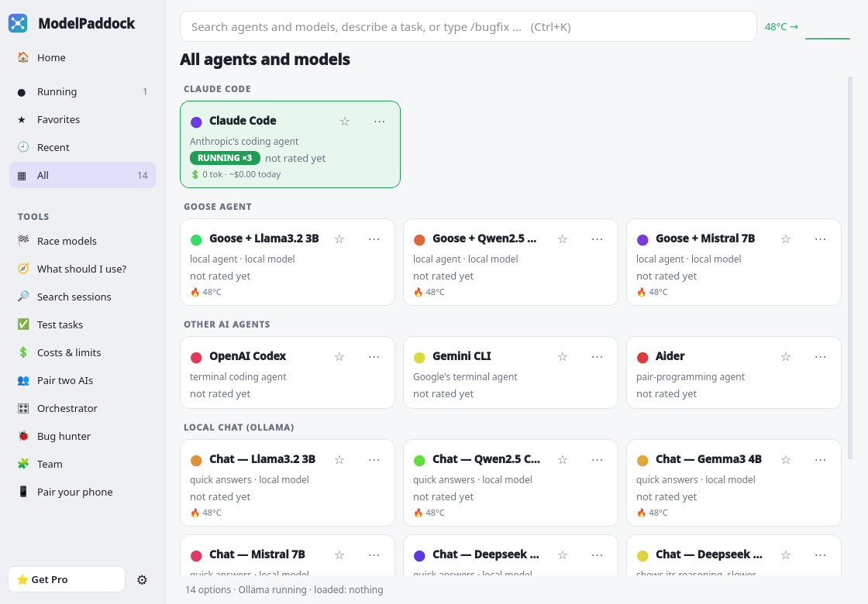Click the red dot on Aider
This screenshot has height=604, width=868.
[x=642, y=357]
